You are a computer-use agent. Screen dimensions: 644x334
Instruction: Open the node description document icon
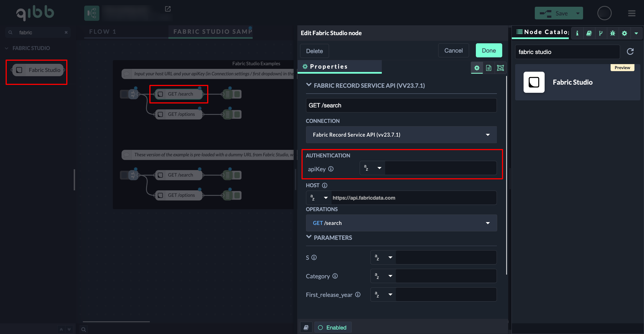(488, 68)
